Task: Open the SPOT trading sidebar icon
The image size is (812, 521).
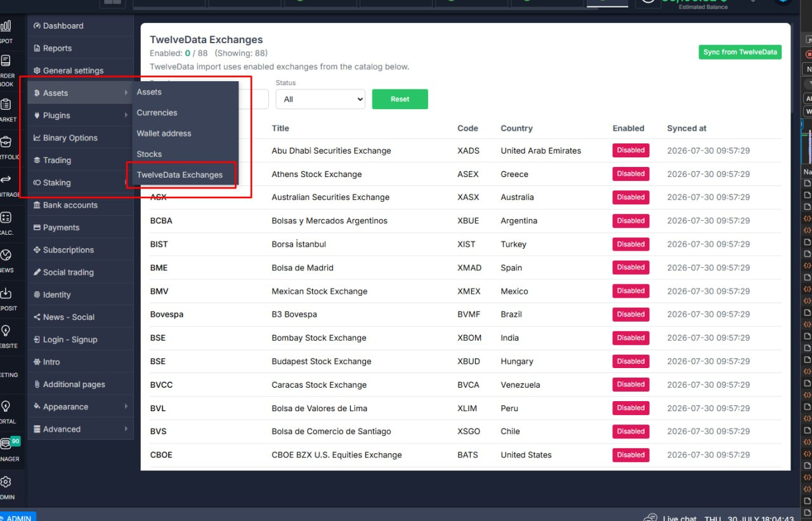Action: coord(6,26)
